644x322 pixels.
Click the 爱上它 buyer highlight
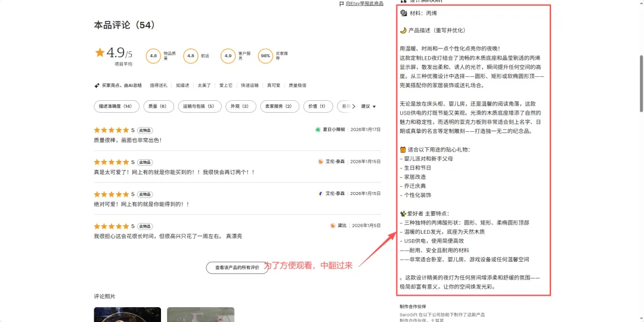point(226,85)
